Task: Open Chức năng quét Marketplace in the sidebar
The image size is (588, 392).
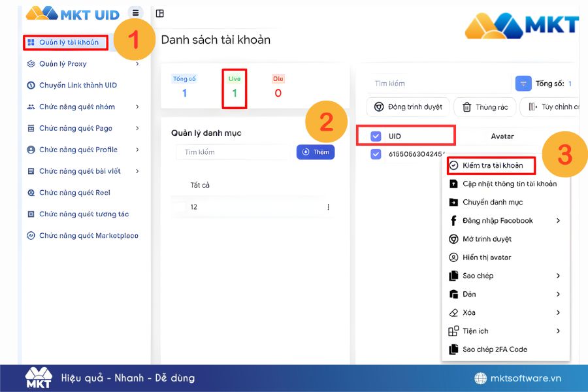Action: pyautogui.click(x=88, y=236)
